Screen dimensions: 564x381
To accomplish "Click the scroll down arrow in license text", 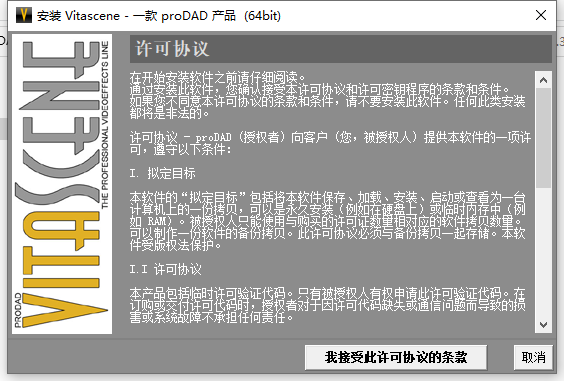I will click(x=543, y=325).
